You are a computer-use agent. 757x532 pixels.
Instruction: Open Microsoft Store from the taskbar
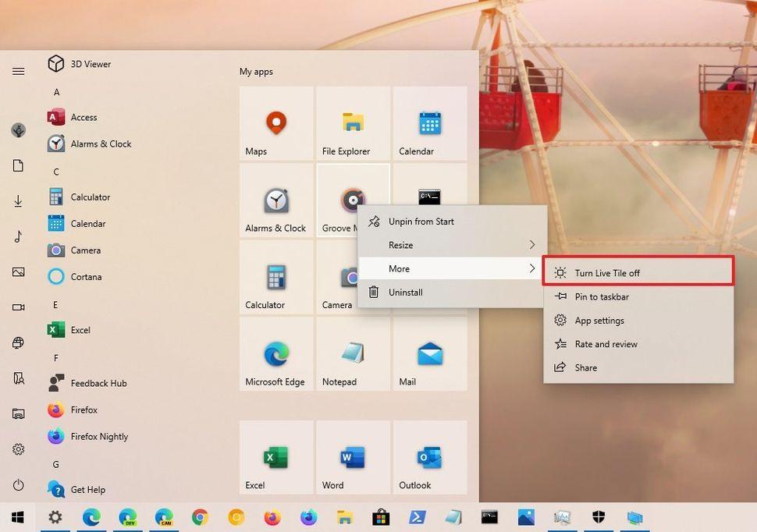click(x=381, y=517)
